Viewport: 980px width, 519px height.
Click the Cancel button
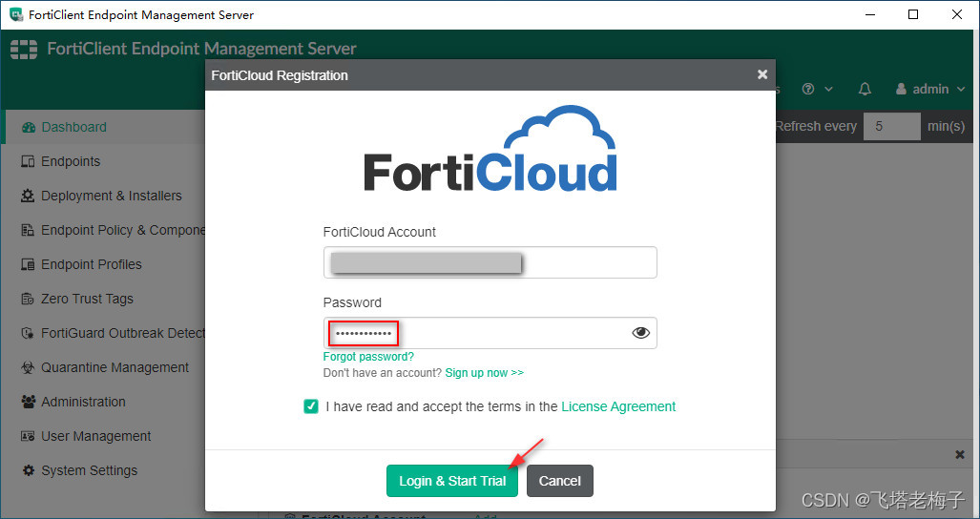(560, 481)
